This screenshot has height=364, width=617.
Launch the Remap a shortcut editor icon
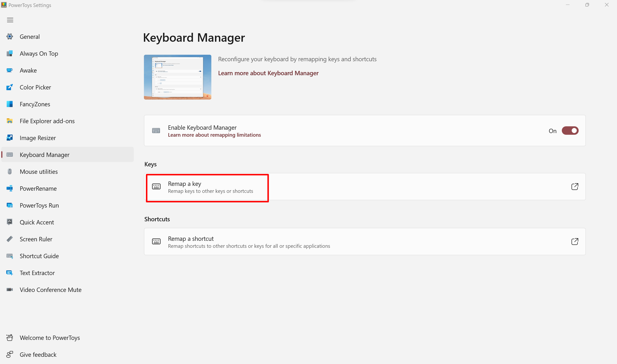(x=575, y=241)
